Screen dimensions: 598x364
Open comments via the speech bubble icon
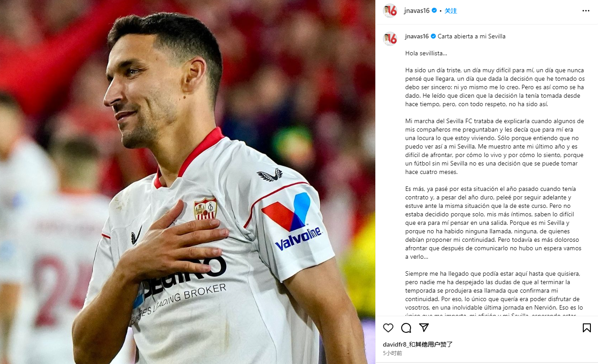pos(406,328)
